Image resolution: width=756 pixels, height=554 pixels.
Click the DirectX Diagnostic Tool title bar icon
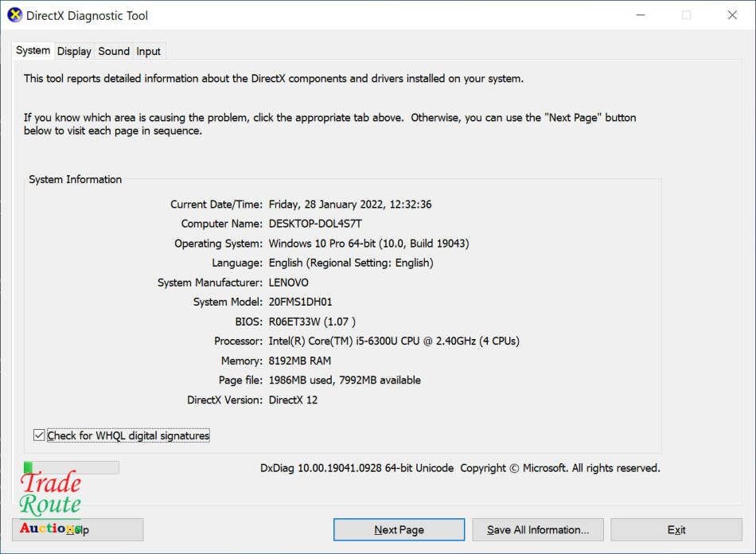tap(14, 14)
